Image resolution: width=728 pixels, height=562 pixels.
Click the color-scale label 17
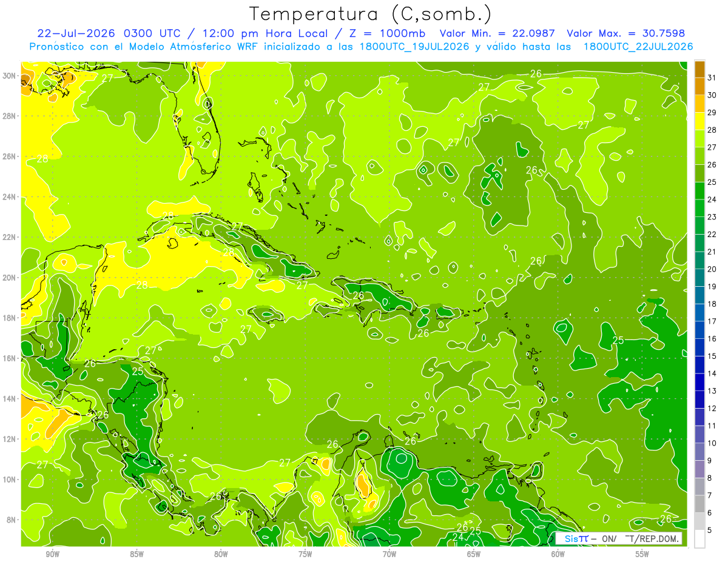tap(712, 321)
